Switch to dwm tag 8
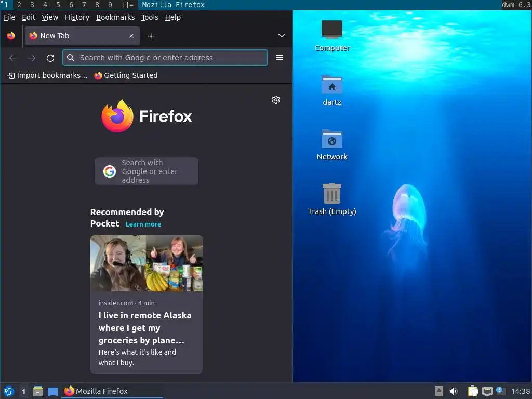This screenshot has width=532, height=399. click(97, 5)
